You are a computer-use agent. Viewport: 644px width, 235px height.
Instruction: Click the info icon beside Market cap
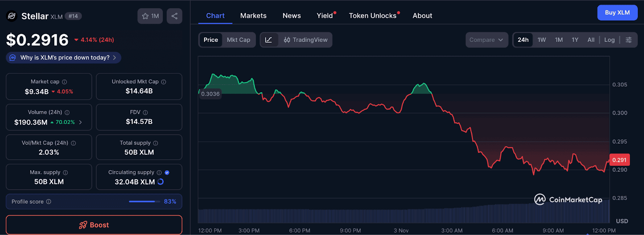(64, 82)
